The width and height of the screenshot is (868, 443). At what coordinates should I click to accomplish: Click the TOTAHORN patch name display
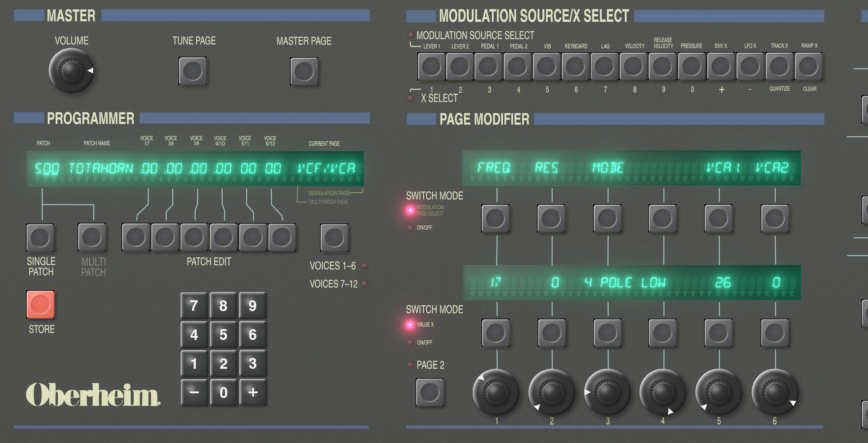pos(101,168)
